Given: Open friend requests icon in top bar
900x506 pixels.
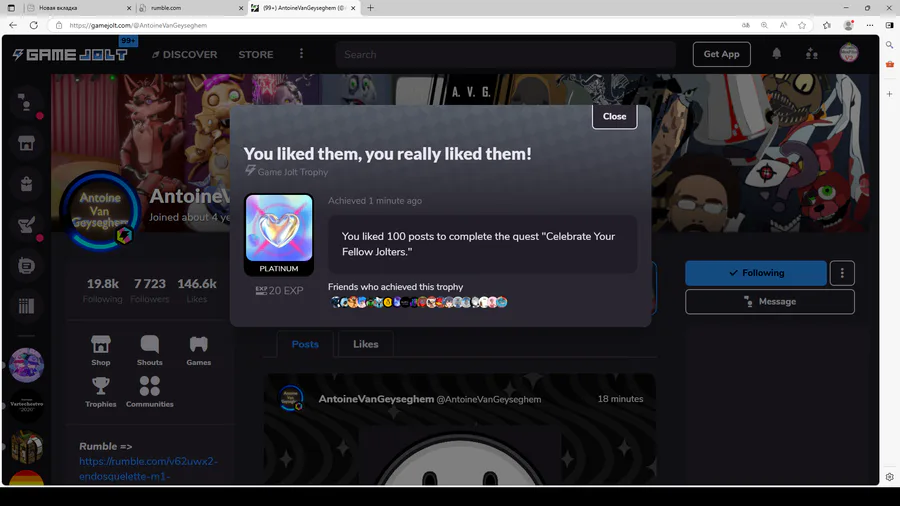Looking at the screenshot, I should (812, 54).
